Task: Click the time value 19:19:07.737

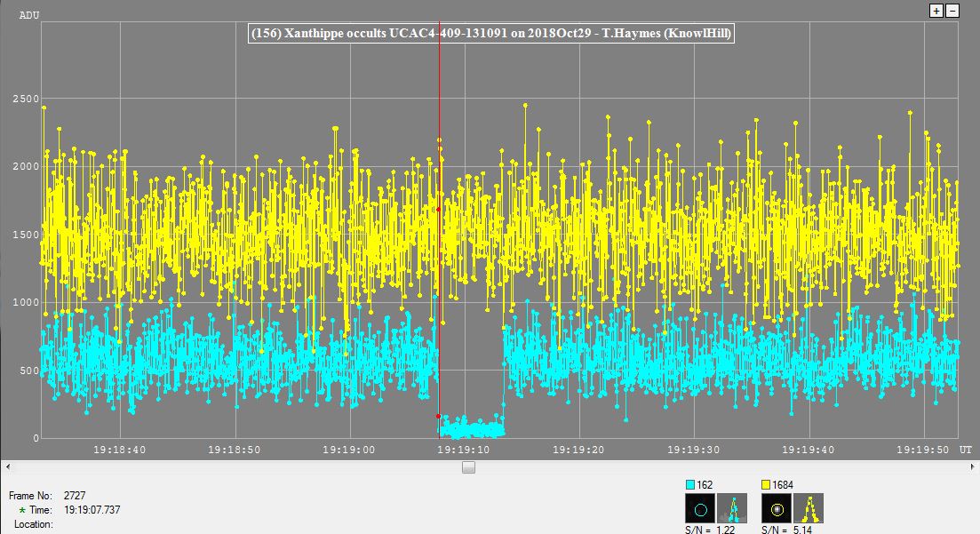Action: tap(92, 511)
